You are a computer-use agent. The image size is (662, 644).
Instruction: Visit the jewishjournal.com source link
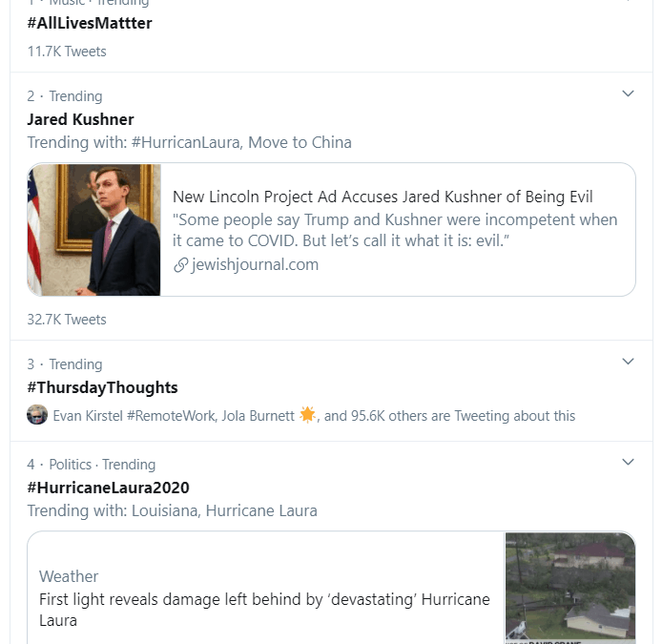point(255,264)
